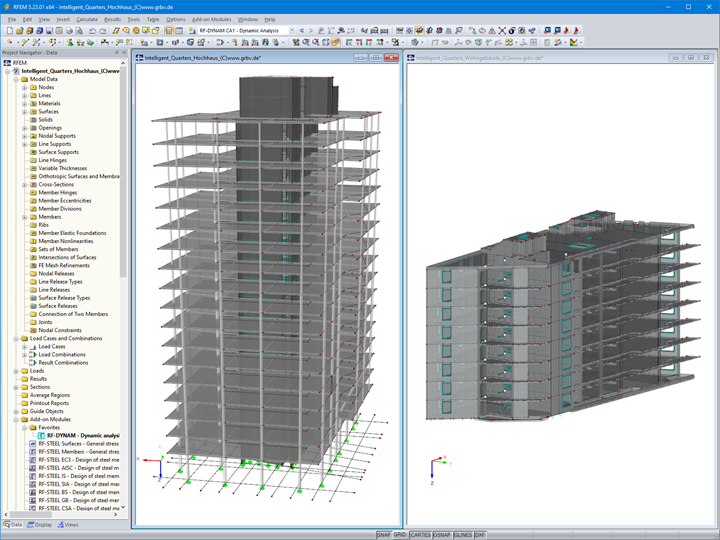
Task: Select the Printout Reports tree item
Action: 49,403
